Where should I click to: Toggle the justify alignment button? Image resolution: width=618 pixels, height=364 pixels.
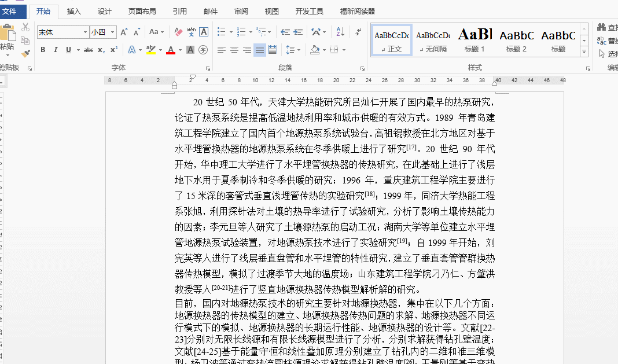click(260, 50)
